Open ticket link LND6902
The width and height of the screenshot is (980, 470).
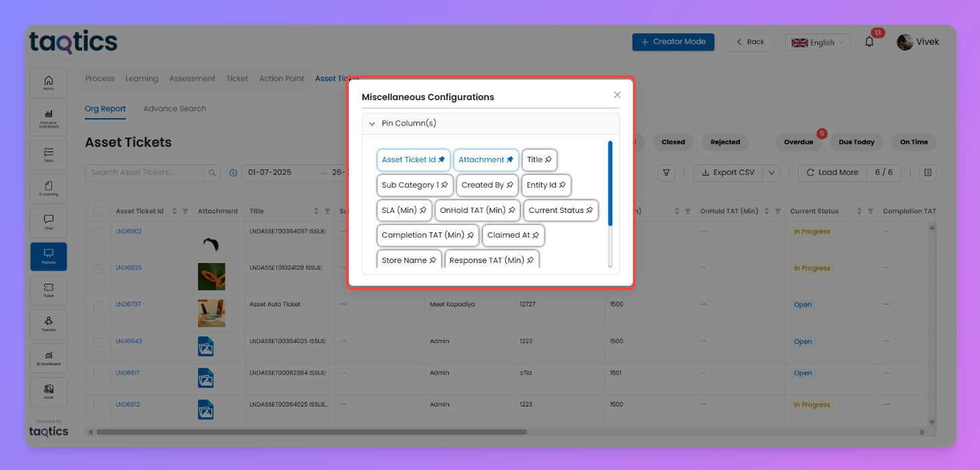(x=129, y=232)
